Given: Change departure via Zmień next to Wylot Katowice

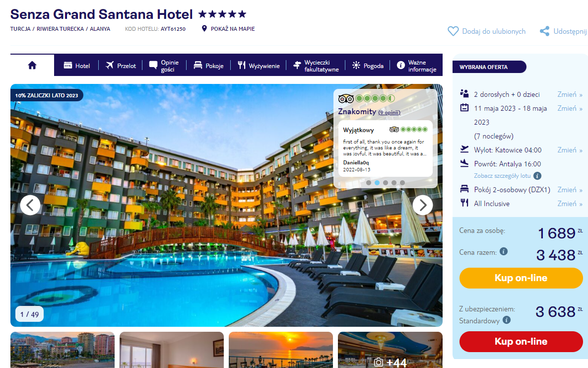Looking at the screenshot, I should click(570, 150).
